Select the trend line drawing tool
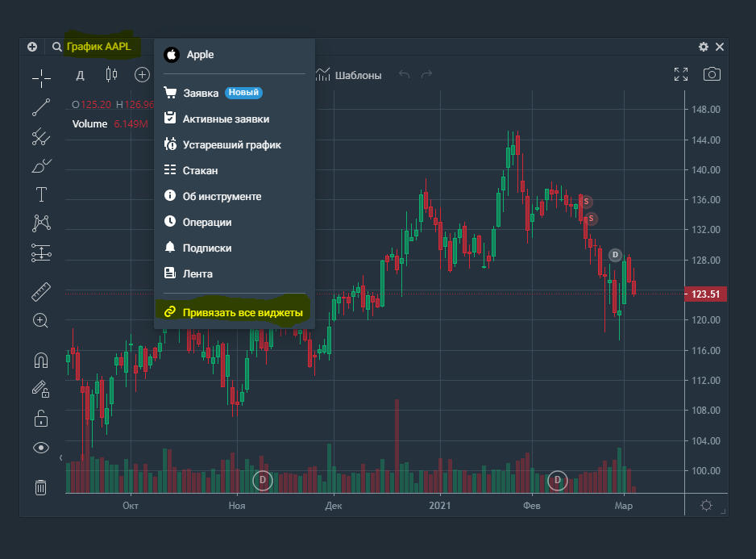The image size is (756, 559). (41, 107)
